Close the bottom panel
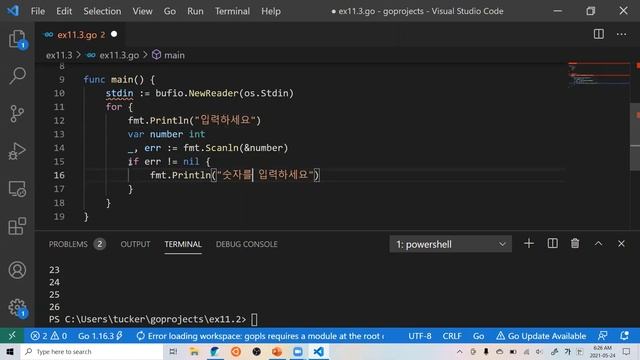The width and height of the screenshot is (640, 360). (621, 244)
